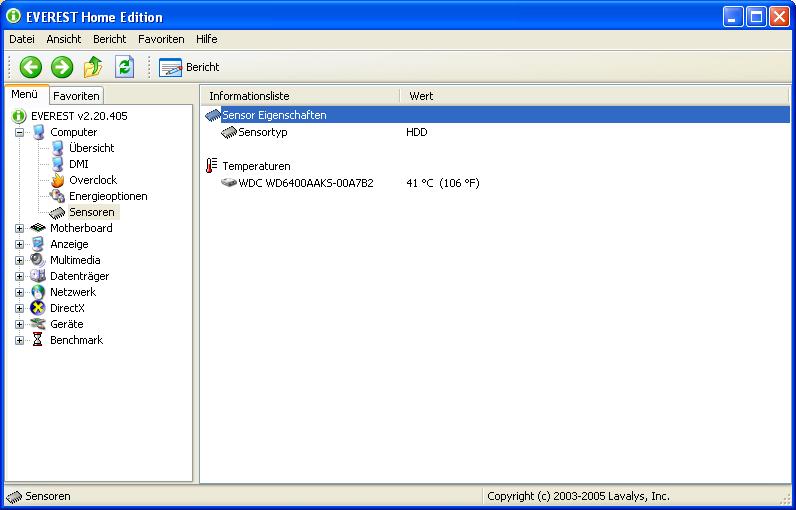Click the Sensortyp row icon
The height and width of the screenshot is (510, 796).
(x=229, y=132)
